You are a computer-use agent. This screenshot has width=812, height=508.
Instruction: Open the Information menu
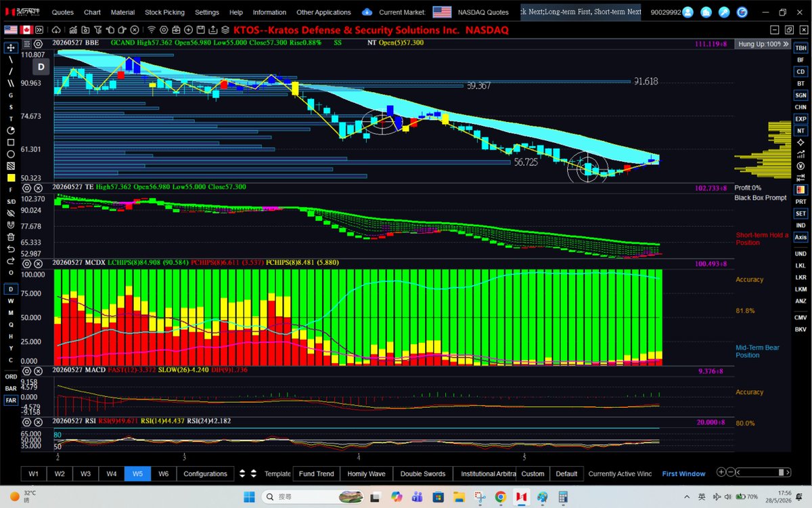click(x=269, y=12)
